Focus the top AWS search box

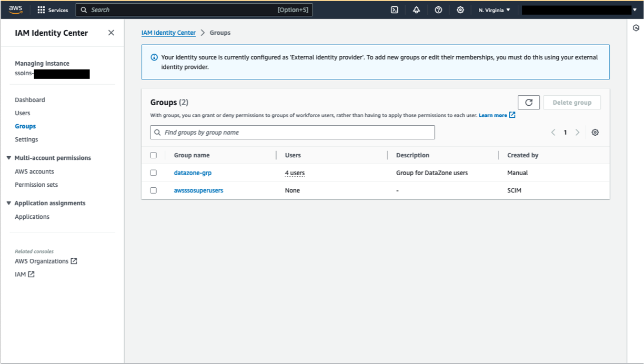coord(194,10)
